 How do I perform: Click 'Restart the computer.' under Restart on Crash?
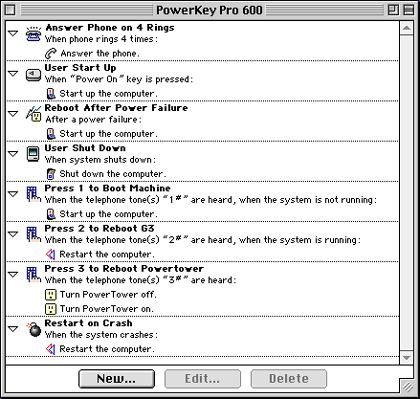click(107, 349)
